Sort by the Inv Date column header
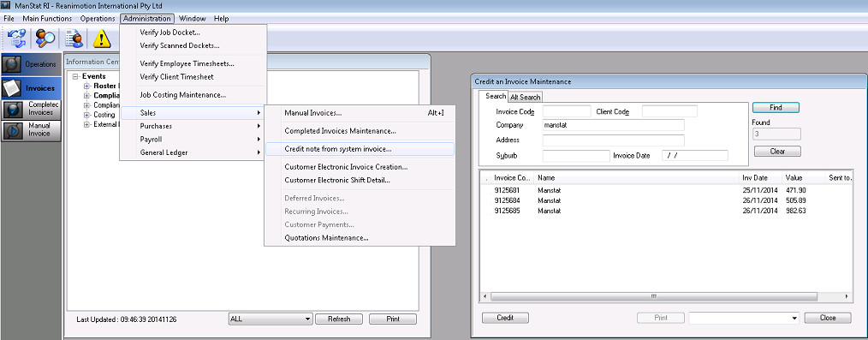The image size is (868, 340). [x=760, y=178]
